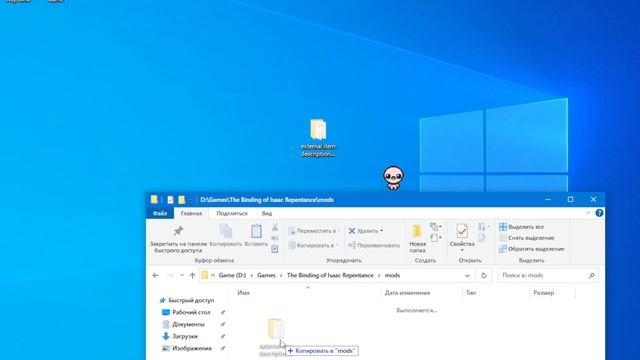Create a new folder with Новая папка
Viewport: 640px width, 360px height.
click(x=417, y=239)
